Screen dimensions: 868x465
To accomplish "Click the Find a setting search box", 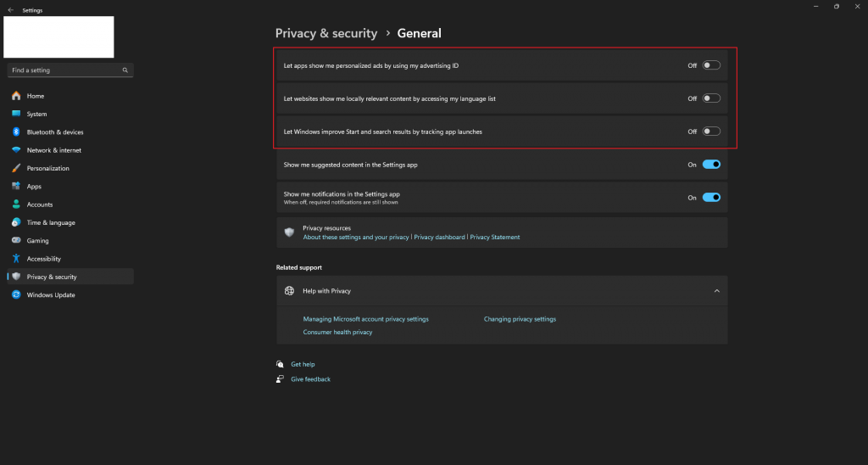I will tap(66, 70).
